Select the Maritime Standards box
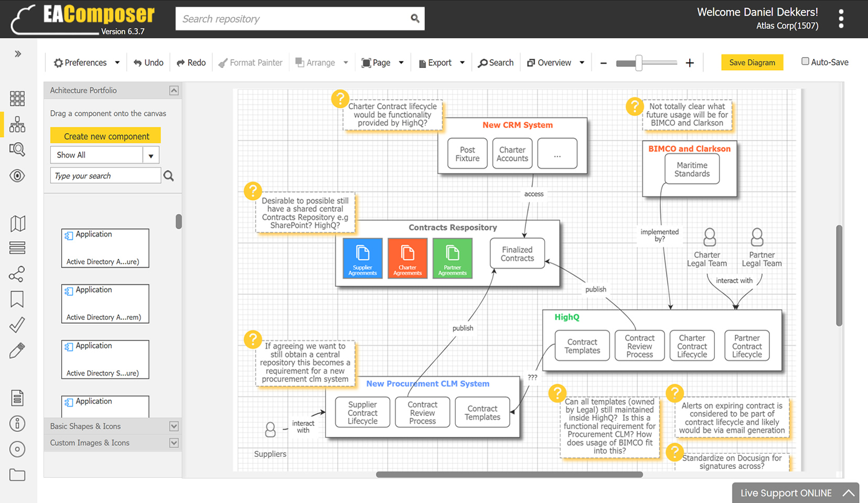This screenshot has height=503, width=868. [692, 169]
